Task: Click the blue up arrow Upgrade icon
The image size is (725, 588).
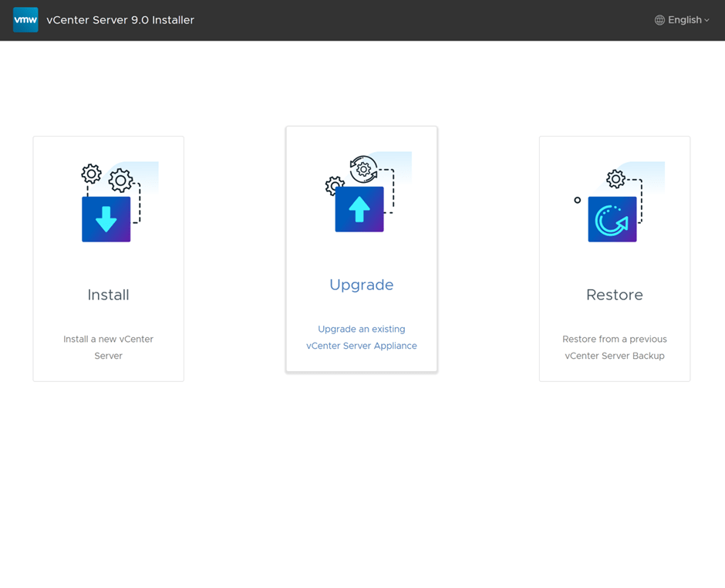Action: 359,209
